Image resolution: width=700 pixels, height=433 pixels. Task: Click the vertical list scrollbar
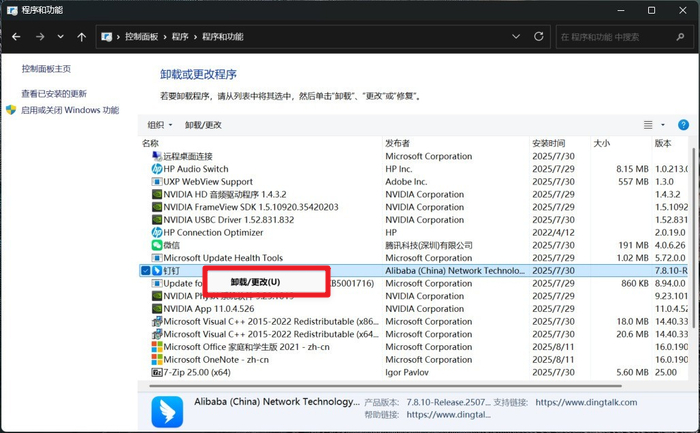692,237
